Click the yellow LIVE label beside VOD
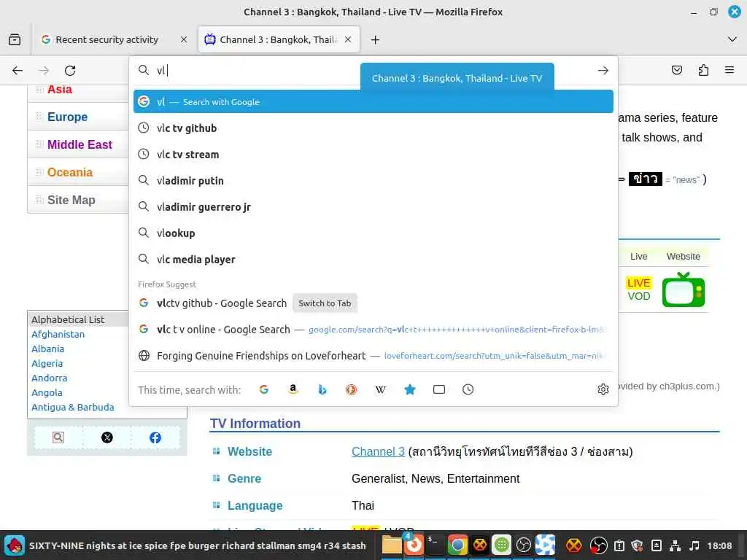Viewport: 747px width, 560px height. pos(638,283)
